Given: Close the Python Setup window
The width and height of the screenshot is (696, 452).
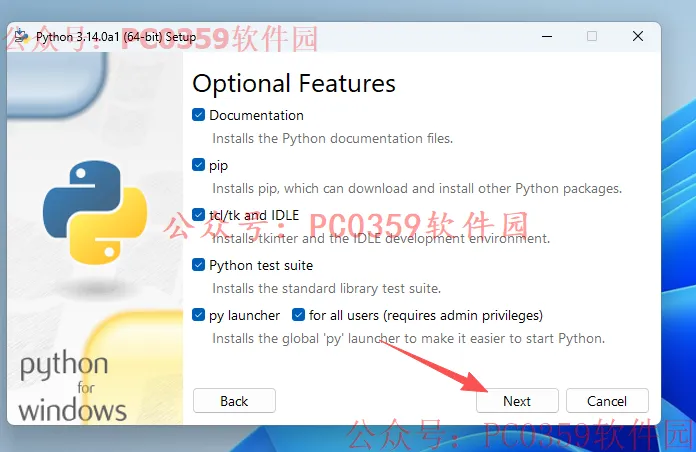Looking at the screenshot, I should 638,36.
